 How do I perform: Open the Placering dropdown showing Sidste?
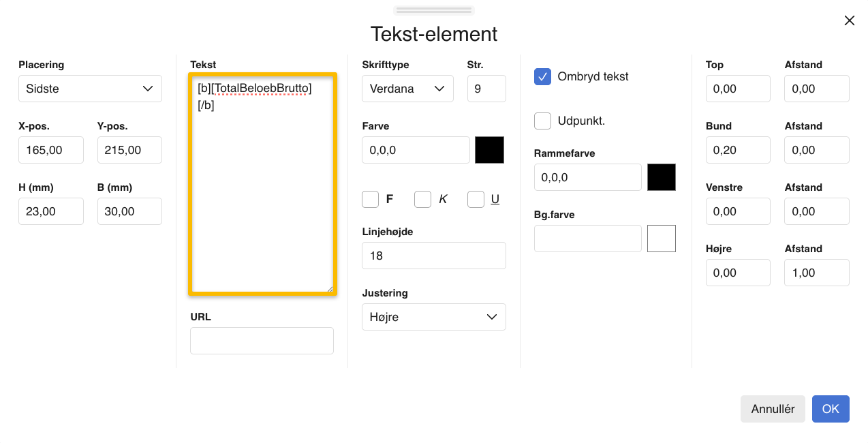tap(90, 89)
